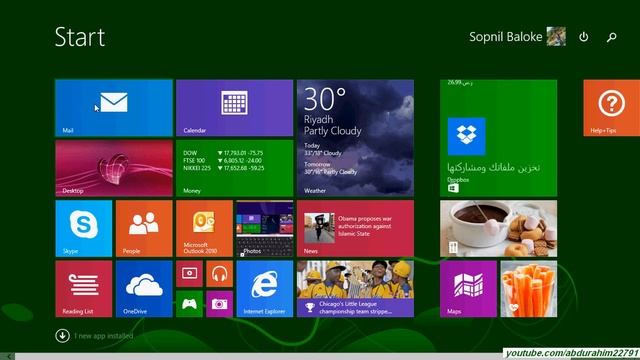Launch the Maps tile
640x360 pixels.
[468, 289]
